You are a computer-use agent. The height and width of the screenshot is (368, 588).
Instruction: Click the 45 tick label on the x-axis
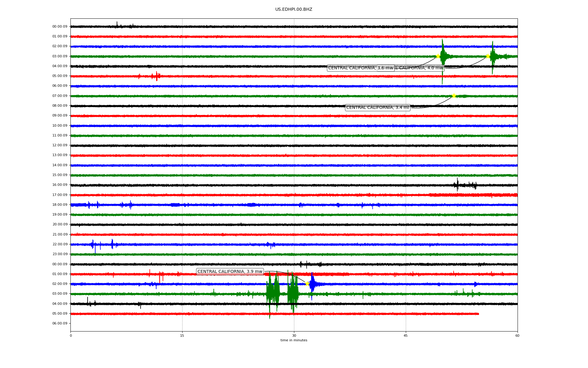click(405, 335)
